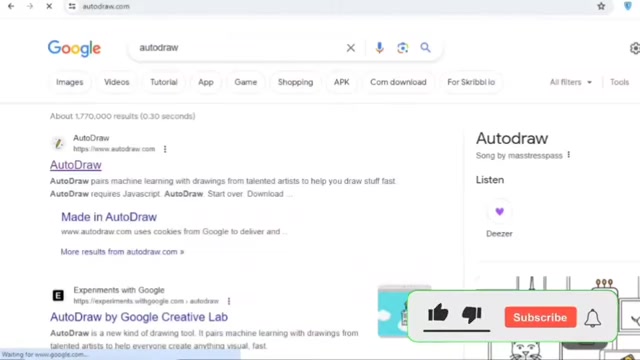This screenshot has height=360, width=640.
Task: Click the browser forward arrow
Action: 30,6
